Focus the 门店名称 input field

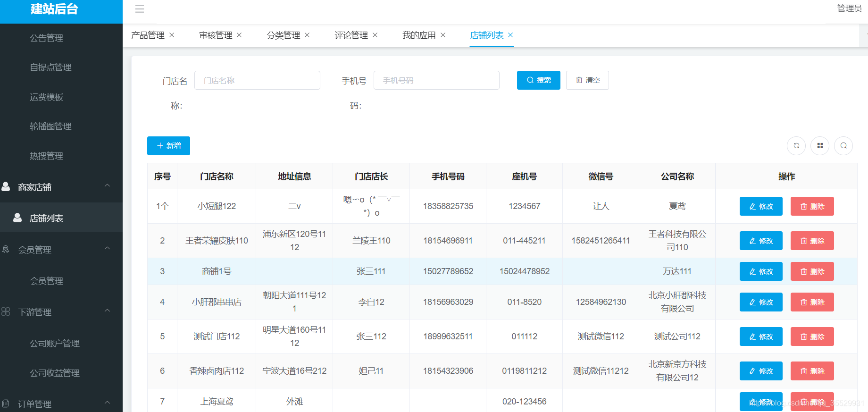tap(257, 80)
